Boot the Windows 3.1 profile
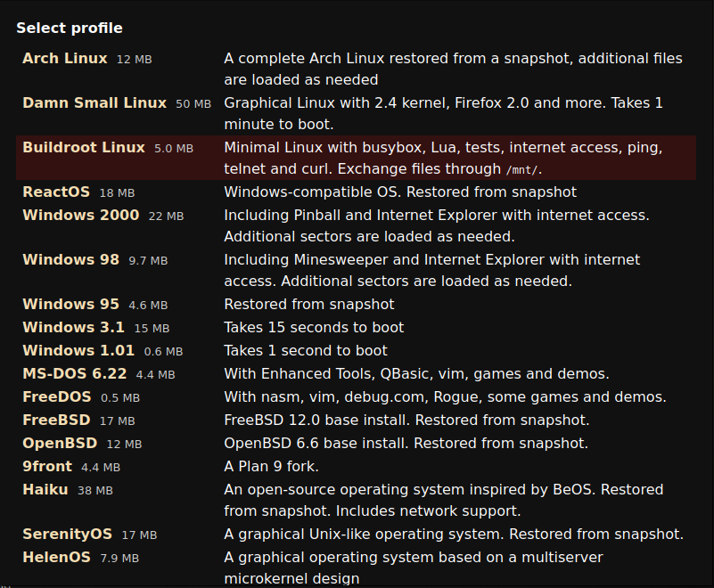 (x=70, y=327)
